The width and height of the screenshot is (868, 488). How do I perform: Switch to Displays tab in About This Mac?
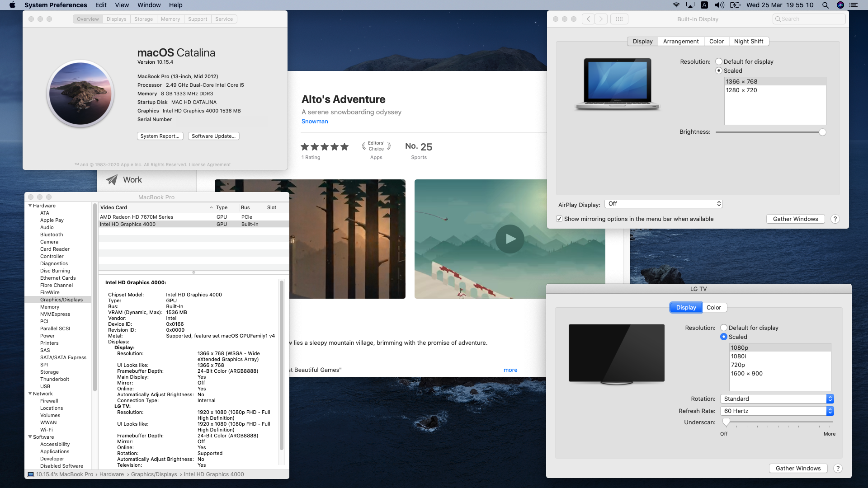(117, 19)
